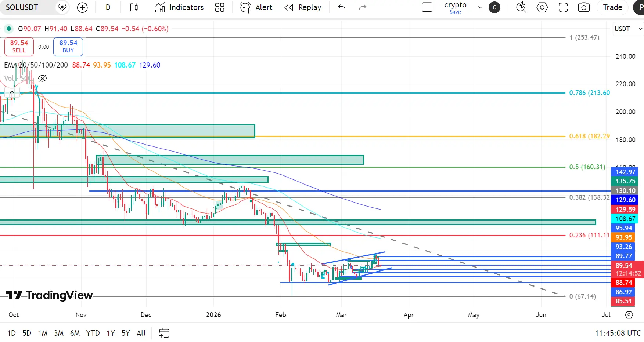
Task: Redo the last undone action
Action: click(x=363, y=7)
